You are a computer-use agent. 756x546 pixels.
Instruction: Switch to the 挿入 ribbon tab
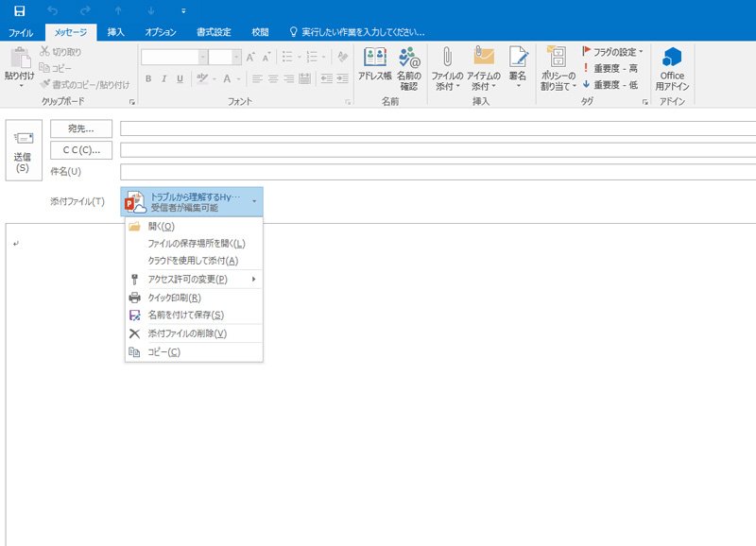[x=115, y=32]
